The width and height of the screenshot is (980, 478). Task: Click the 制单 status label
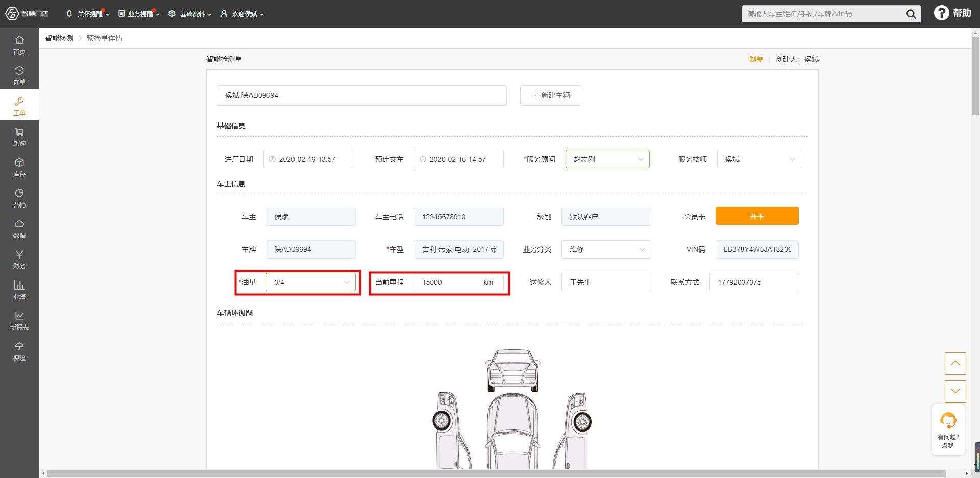[x=756, y=59]
